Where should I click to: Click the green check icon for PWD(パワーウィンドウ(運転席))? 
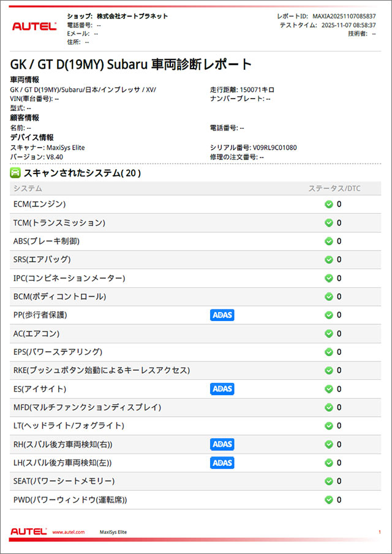point(329,499)
